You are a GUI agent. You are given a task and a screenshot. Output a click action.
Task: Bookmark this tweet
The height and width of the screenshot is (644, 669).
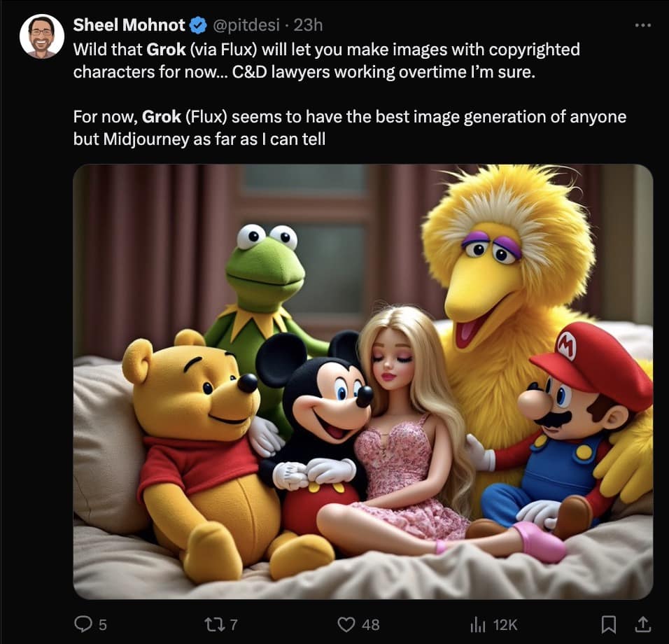pyautogui.click(x=609, y=623)
